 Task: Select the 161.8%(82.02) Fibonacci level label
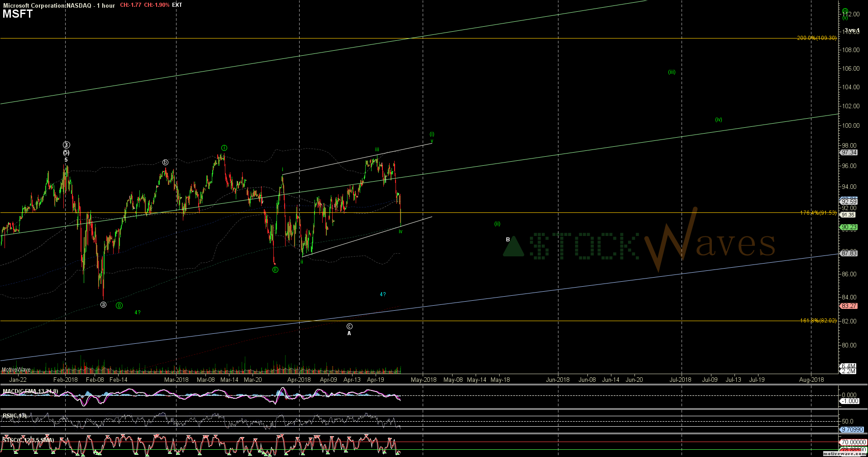(818, 321)
